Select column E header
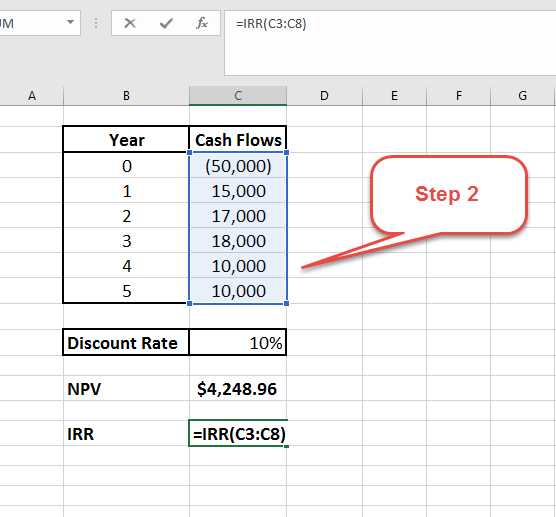The image size is (556, 517). click(394, 96)
